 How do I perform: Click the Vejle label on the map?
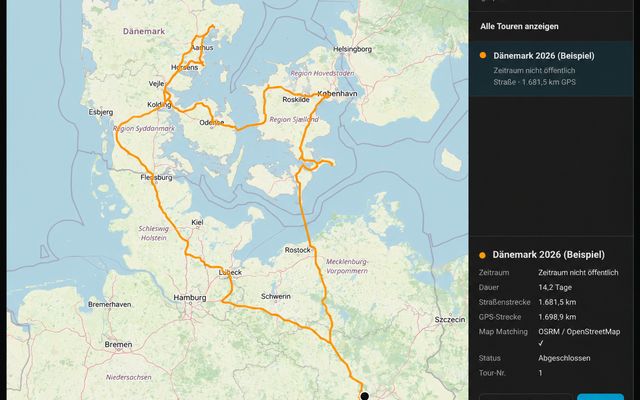pyautogui.click(x=156, y=84)
